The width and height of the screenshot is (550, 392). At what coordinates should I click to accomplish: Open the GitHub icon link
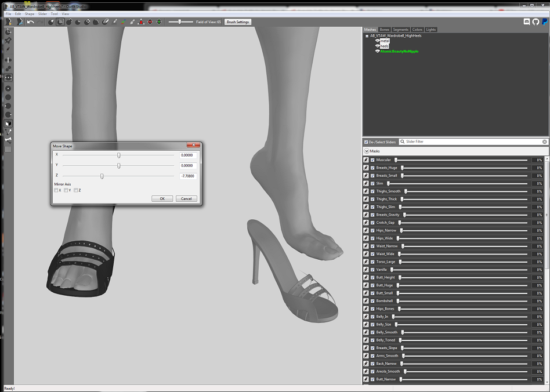535,21
